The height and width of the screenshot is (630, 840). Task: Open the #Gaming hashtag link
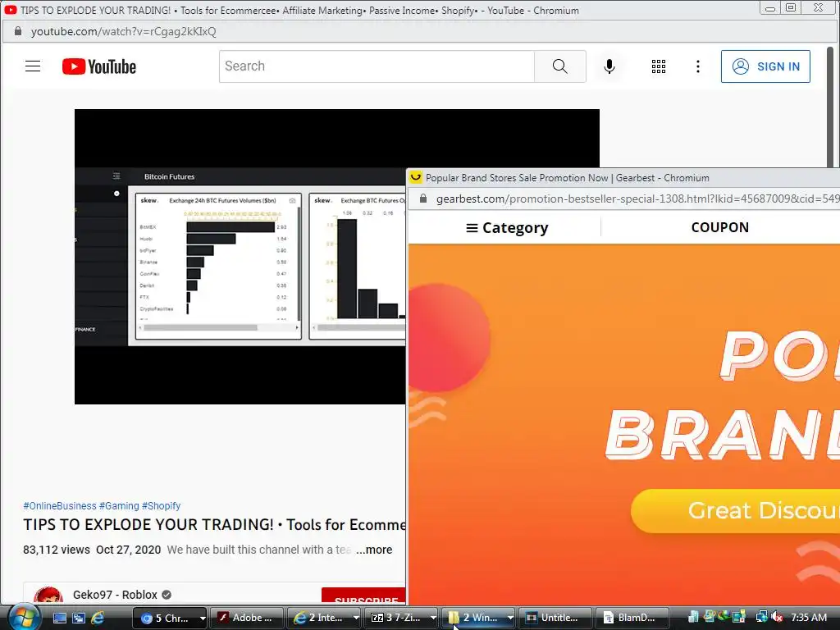119,505
